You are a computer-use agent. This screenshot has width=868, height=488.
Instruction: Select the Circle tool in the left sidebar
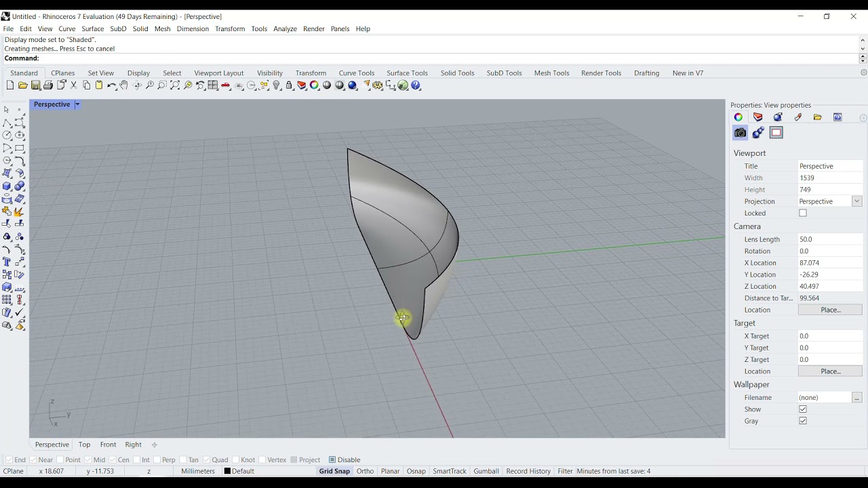(x=7, y=136)
